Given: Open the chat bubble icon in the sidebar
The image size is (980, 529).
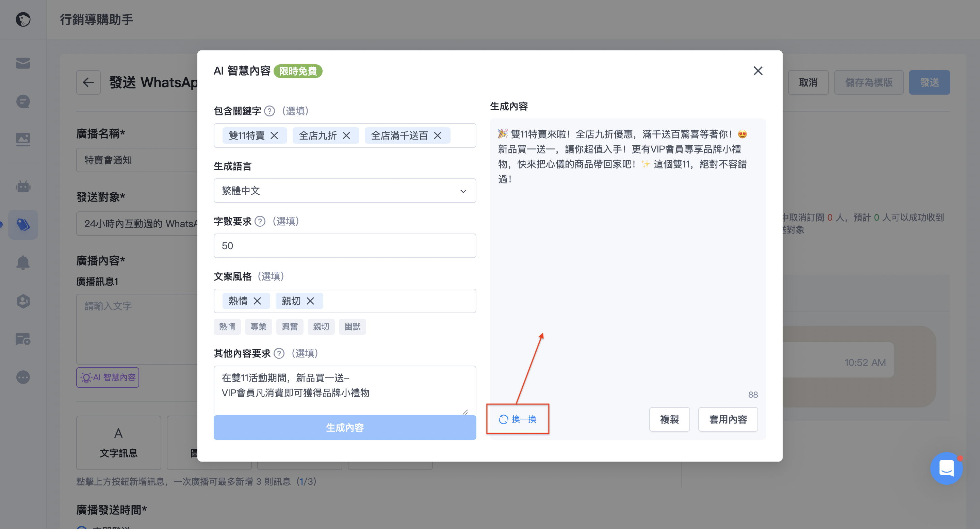Looking at the screenshot, I should point(23,102).
